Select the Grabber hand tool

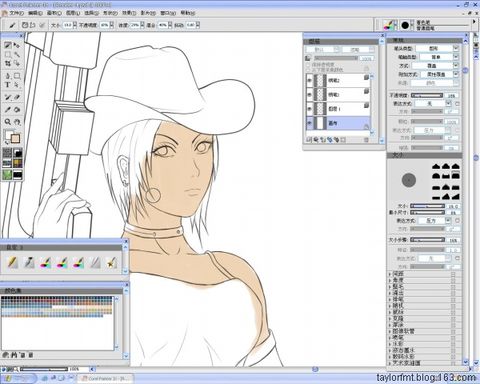[x=17, y=122]
